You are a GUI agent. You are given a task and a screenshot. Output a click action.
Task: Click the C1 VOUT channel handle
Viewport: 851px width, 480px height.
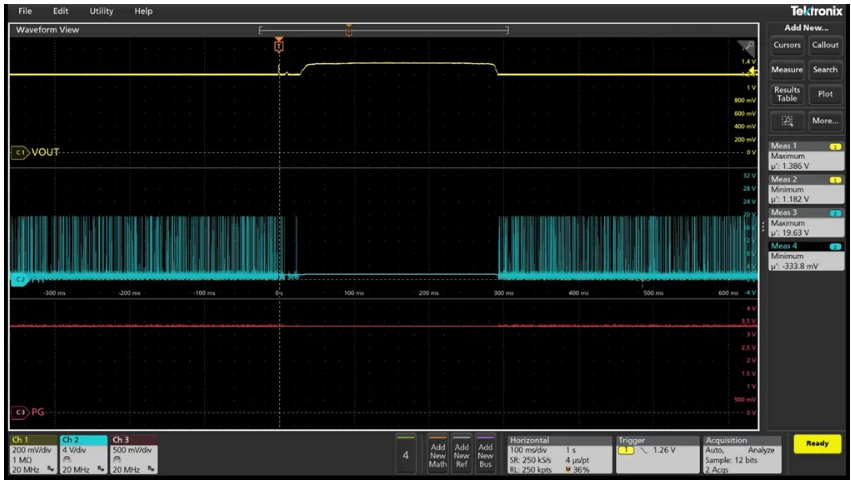pos(20,152)
